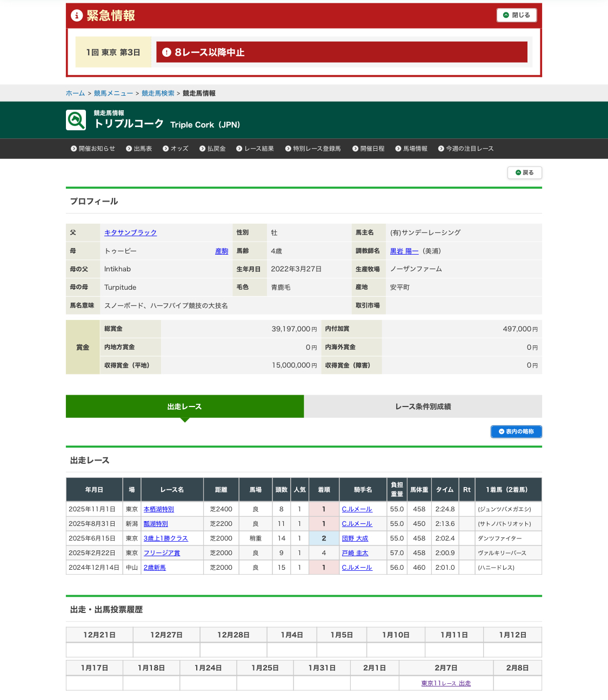Open 開催お知らせ in the navigation bar
The image size is (608, 700).
pyautogui.click(x=93, y=149)
